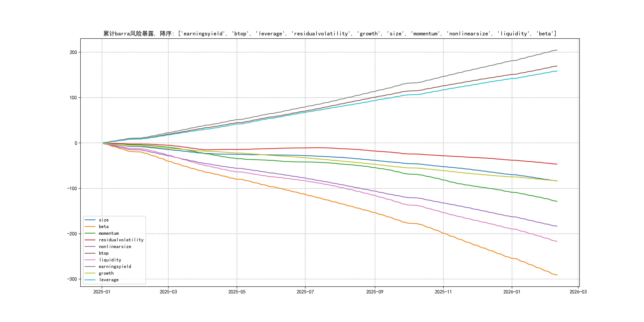Click the orange beta line swatch in legend
This screenshot has width=644, height=322.
tap(90, 227)
